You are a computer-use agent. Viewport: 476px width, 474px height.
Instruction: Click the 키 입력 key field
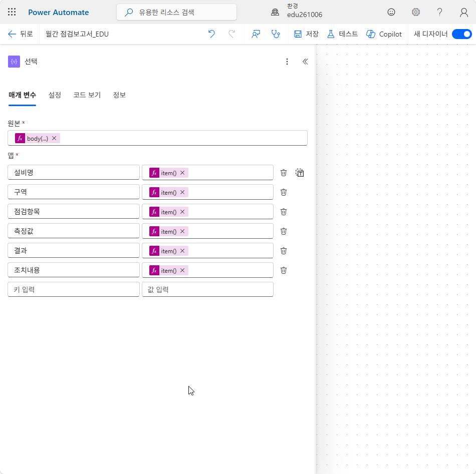(x=74, y=289)
